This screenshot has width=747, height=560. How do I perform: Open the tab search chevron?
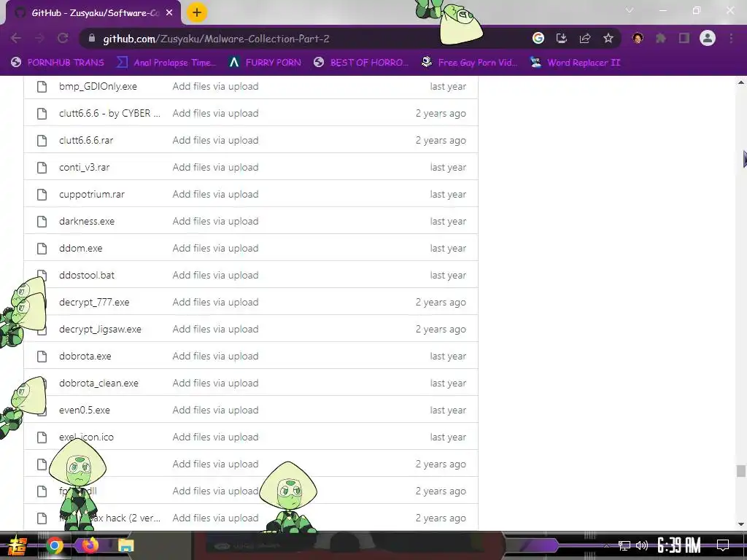pyautogui.click(x=630, y=10)
